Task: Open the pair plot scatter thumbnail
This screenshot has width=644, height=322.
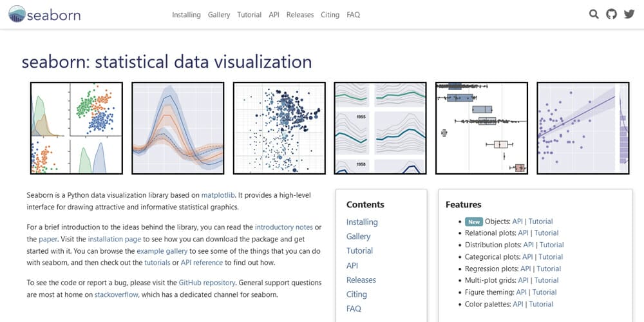Action: tap(77, 128)
